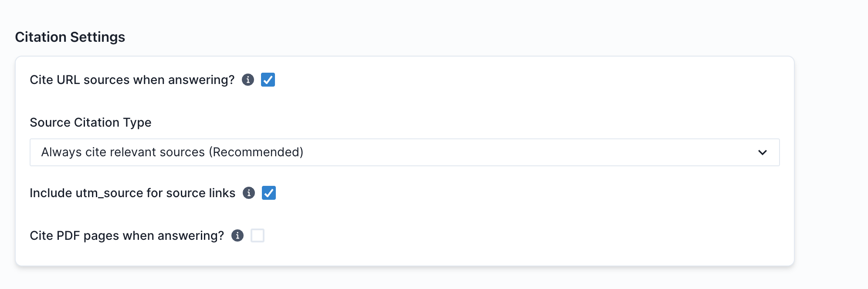
Task: Click the Cite URL sources when answering text
Action: (132, 80)
